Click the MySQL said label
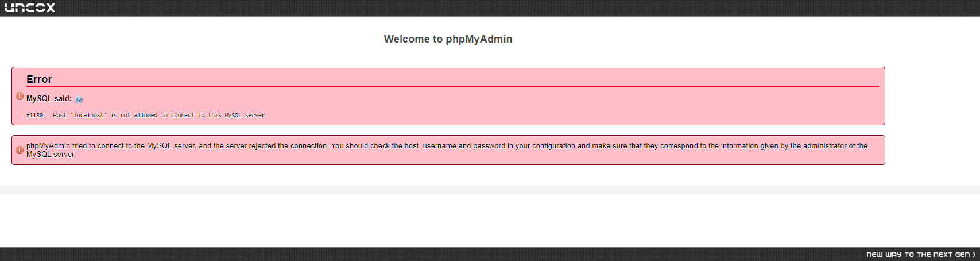 click(49, 99)
